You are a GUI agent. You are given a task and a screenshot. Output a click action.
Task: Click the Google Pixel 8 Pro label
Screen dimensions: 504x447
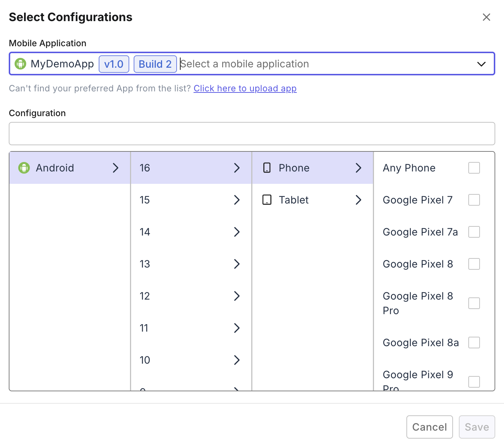coord(418,303)
